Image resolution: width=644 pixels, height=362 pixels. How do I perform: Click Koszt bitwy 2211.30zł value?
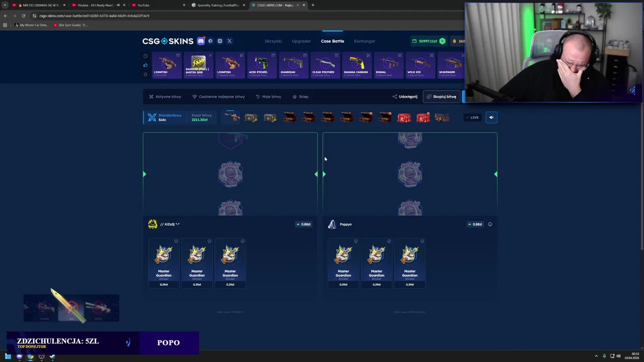[200, 120]
